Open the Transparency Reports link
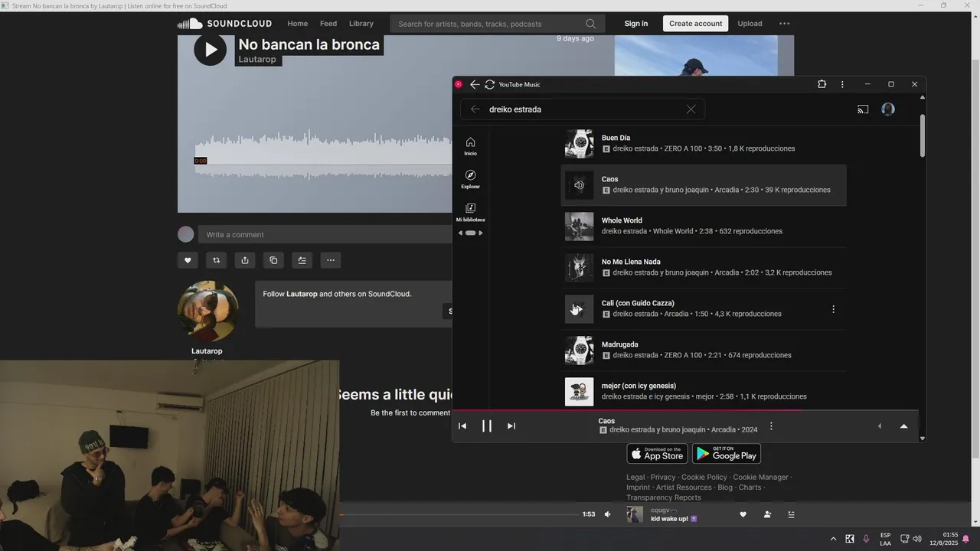This screenshot has height=551, width=980. 663,497
